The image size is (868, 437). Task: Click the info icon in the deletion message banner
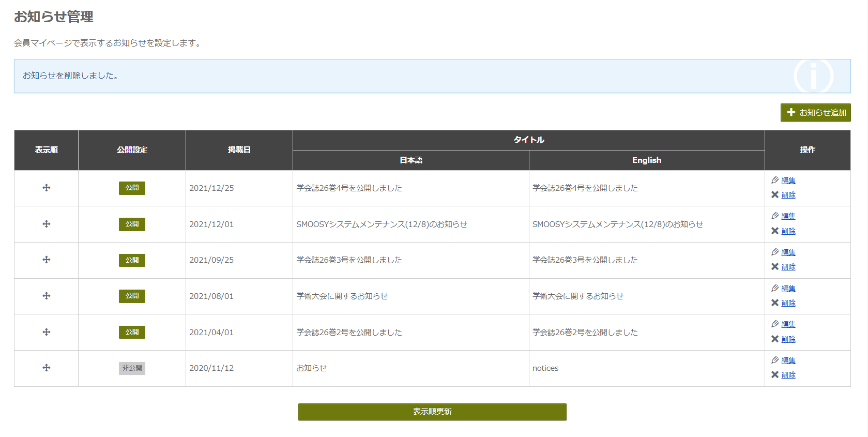[813, 76]
